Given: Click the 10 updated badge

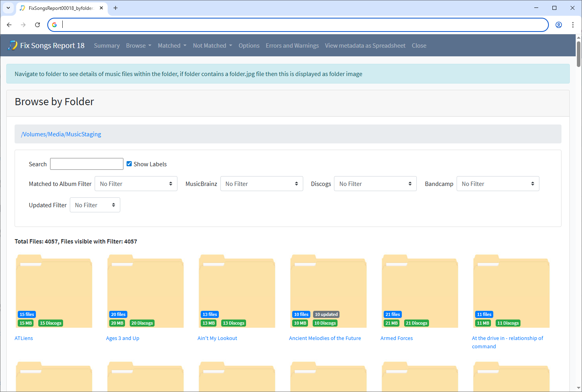Looking at the screenshot, I should click(326, 314).
